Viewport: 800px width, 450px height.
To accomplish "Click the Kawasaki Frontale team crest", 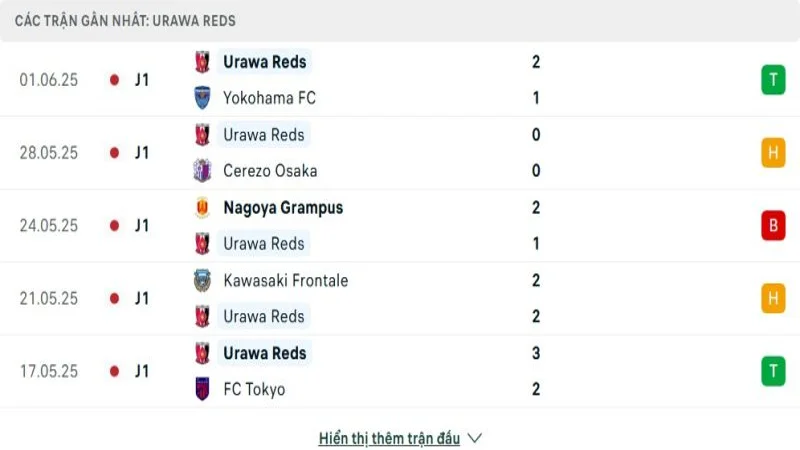I will (x=202, y=281).
